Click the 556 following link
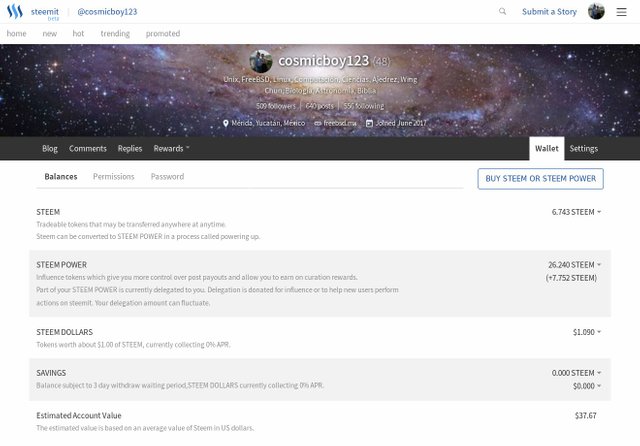Image resolution: width=640 pixels, height=446 pixels. [x=364, y=106]
